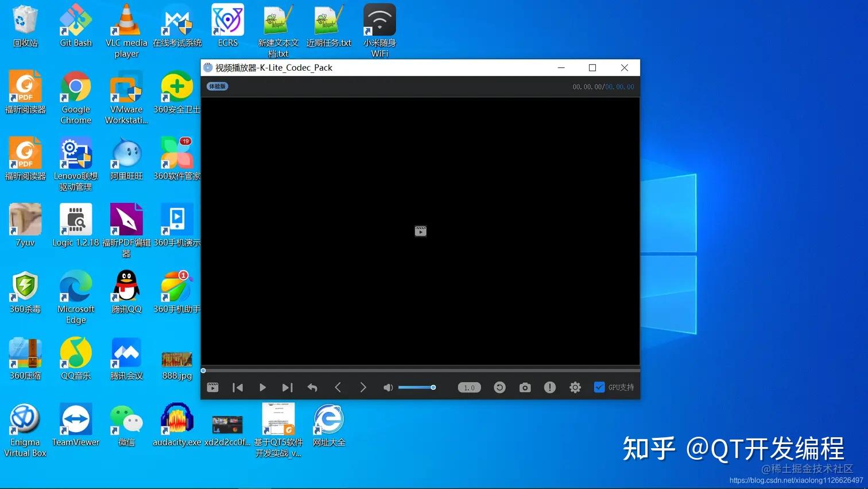
Task: Click the forward seek arrow icon
Action: (363, 387)
